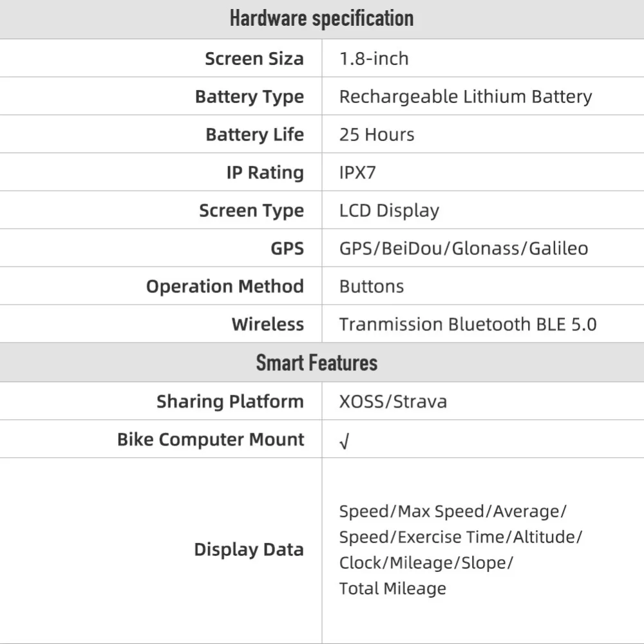Click the Buttons operation value

pyautogui.click(x=372, y=287)
